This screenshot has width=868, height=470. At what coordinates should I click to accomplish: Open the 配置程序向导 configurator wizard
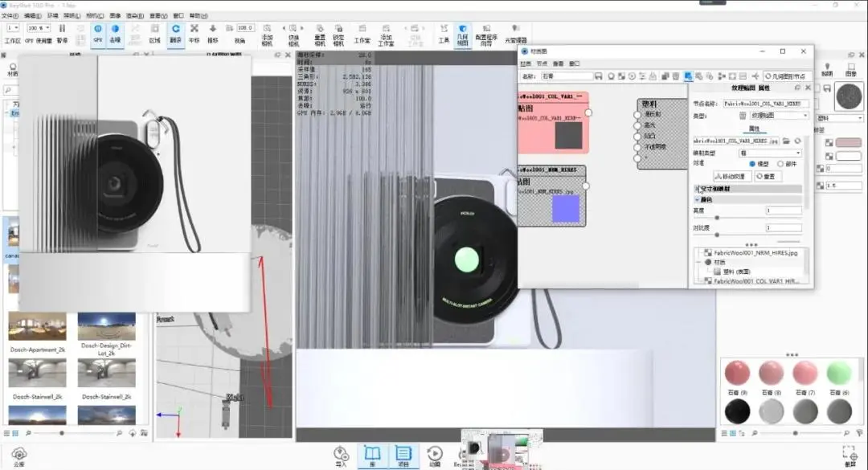click(486, 35)
